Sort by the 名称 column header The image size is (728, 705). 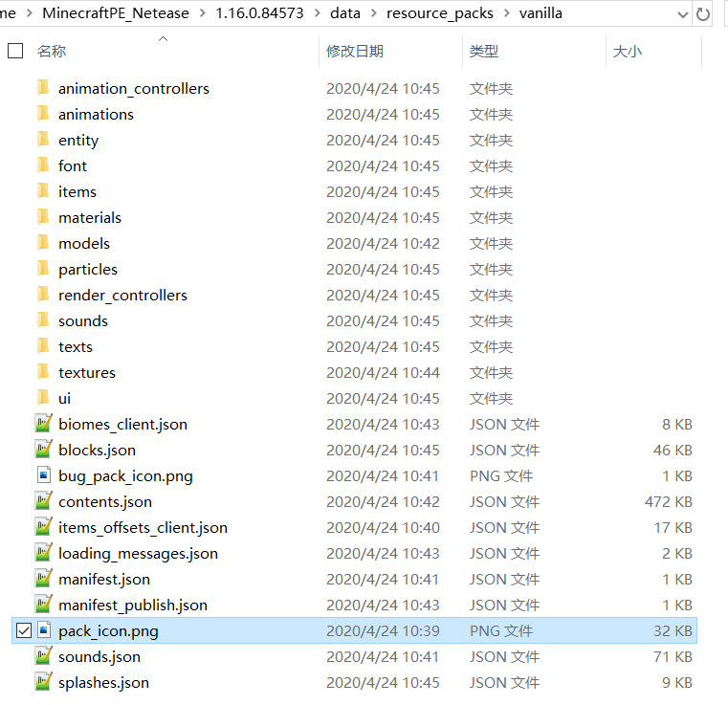tap(52, 51)
